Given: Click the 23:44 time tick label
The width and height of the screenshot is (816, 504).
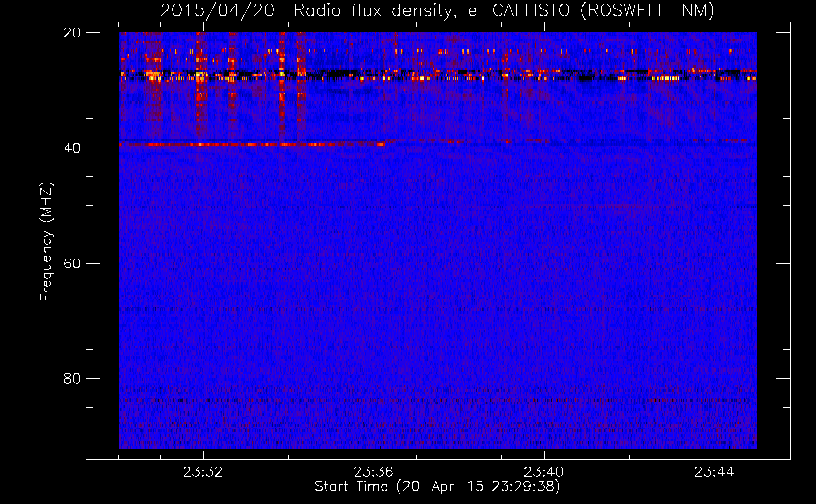Looking at the screenshot, I should 714,472.
